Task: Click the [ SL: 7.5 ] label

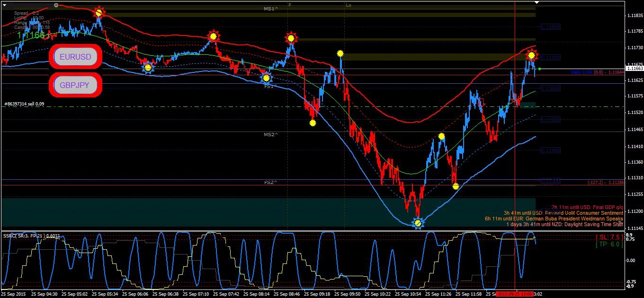Action: 609,237
